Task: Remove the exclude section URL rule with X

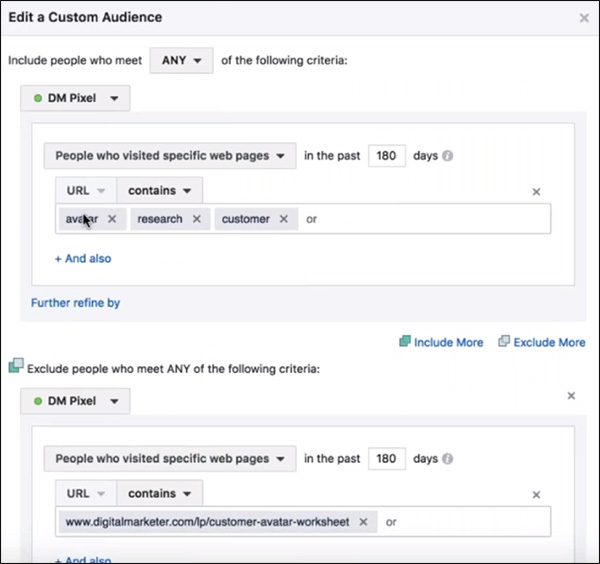Action: click(536, 495)
